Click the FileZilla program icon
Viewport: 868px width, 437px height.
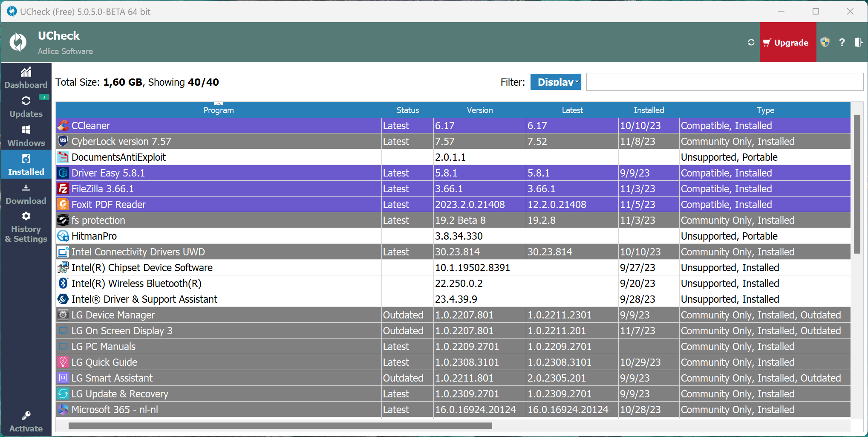[63, 189]
